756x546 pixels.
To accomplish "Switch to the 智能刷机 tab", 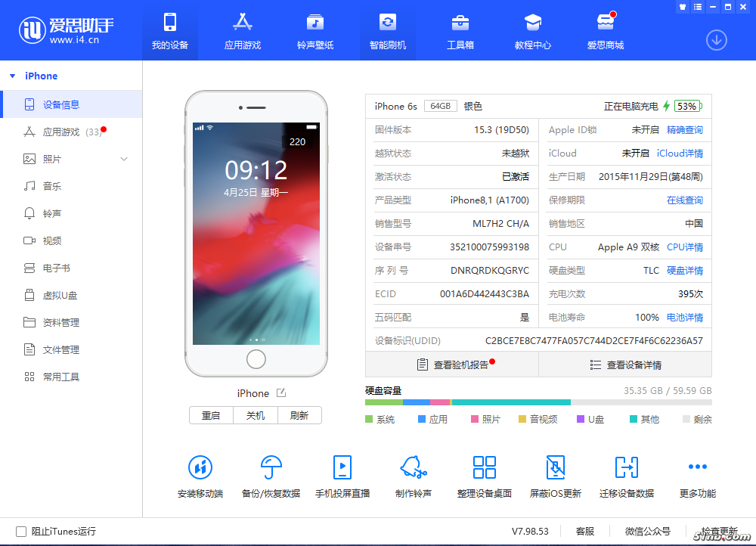I will coord(388,31).
